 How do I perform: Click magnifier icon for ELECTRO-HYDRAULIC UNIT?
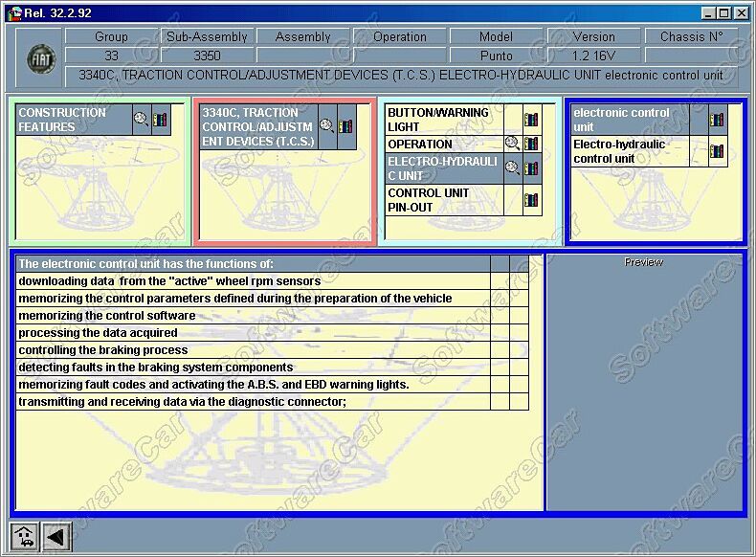(512, 168)
